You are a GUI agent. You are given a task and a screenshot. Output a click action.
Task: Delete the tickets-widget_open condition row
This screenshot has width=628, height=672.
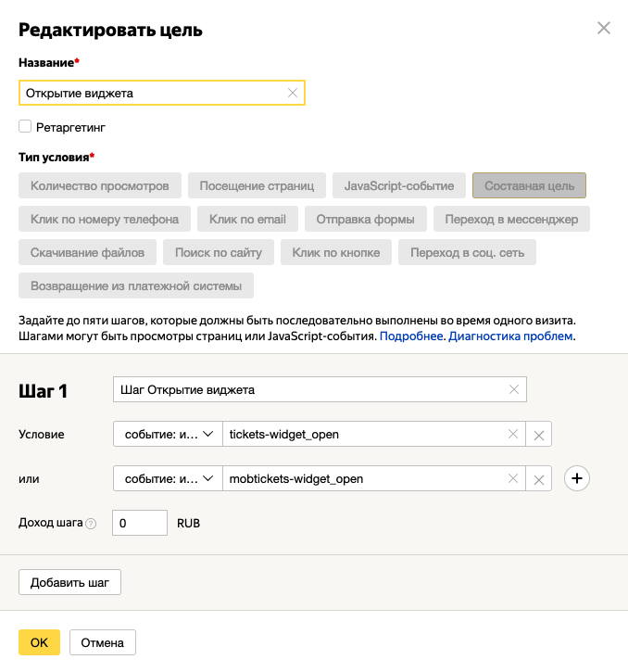(x=539, y=435)
